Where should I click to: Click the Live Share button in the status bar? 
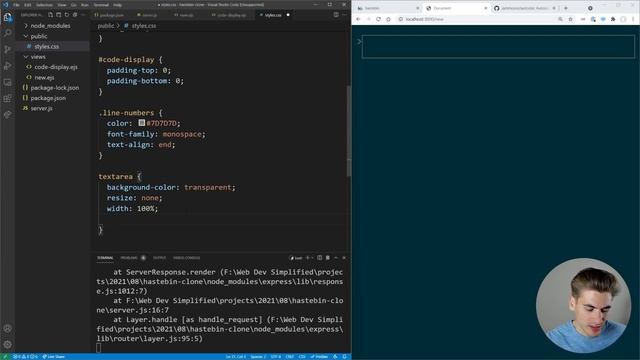point(53,357)
